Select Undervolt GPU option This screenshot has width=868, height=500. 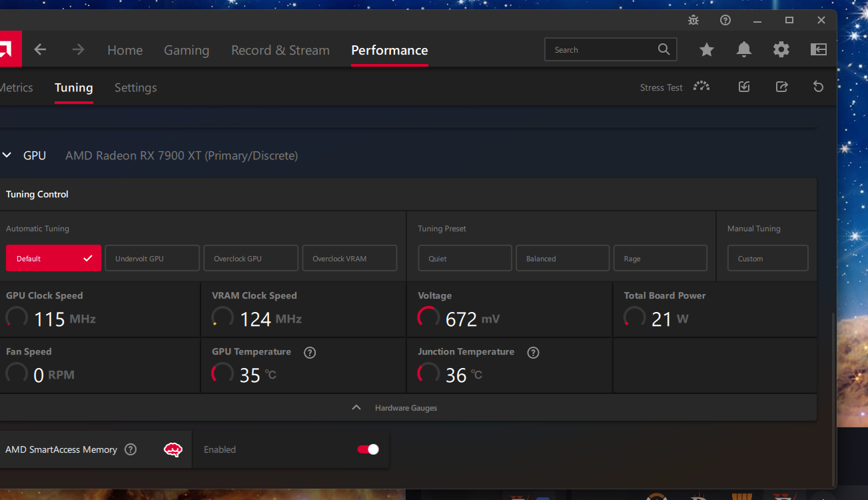(x=152, y=258)
